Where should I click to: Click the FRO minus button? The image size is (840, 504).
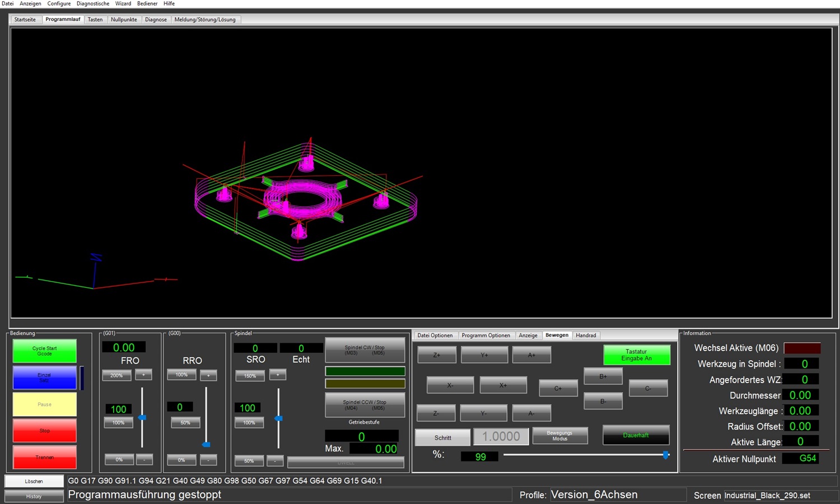144,460
